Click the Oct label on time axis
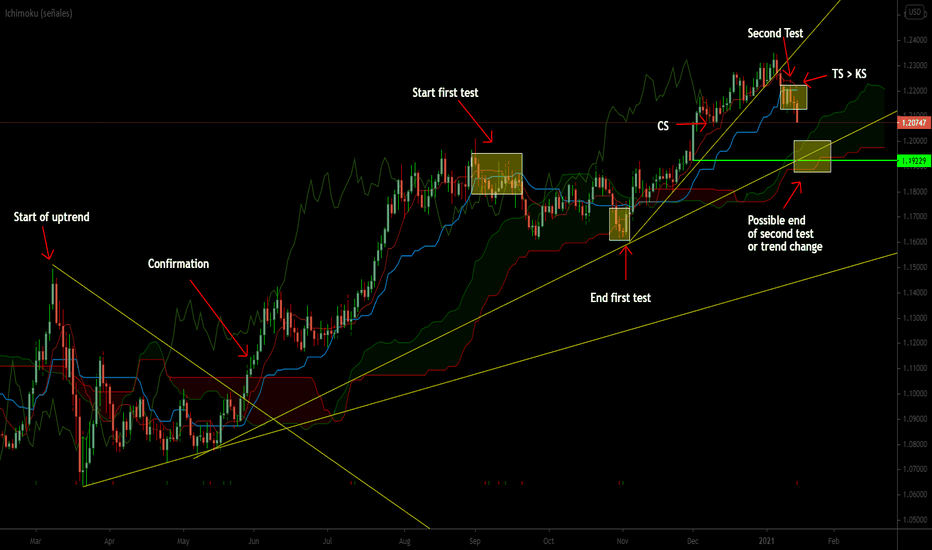The height and width of the screenshot is (550, 932). pos(548,541)
